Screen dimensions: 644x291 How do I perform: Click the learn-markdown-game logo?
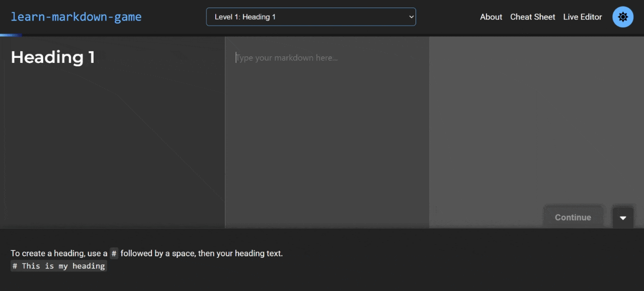tap(76, 17)
